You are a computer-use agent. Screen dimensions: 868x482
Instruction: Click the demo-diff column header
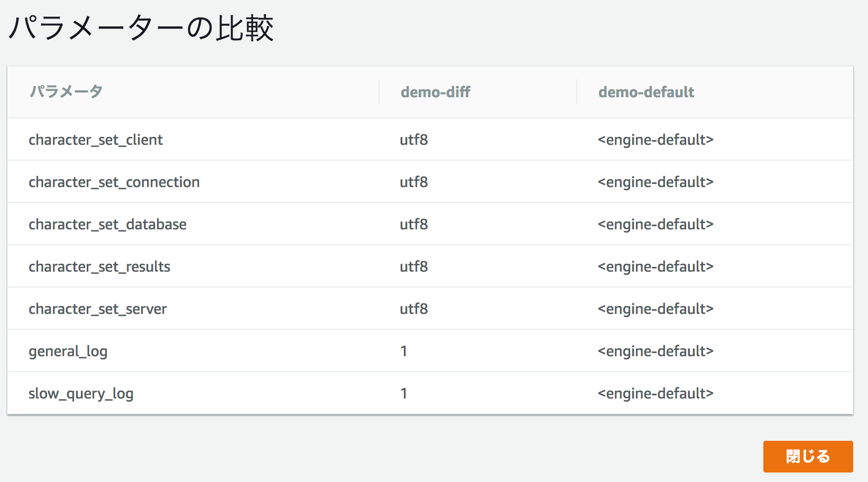[435, 92]
